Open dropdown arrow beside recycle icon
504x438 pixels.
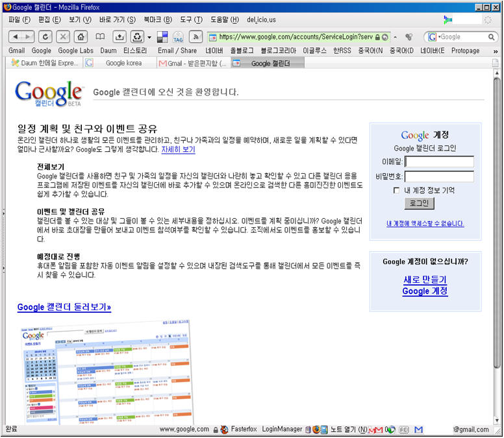[149, 37]
